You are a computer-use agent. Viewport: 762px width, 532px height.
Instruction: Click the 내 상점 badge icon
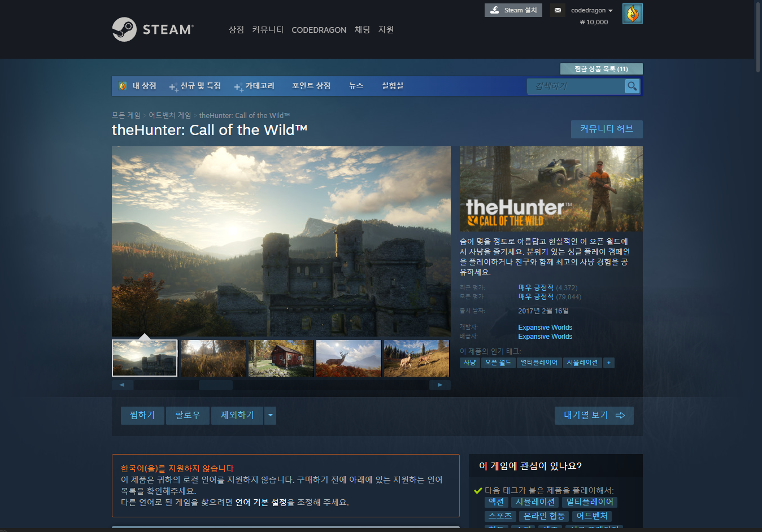123,86
